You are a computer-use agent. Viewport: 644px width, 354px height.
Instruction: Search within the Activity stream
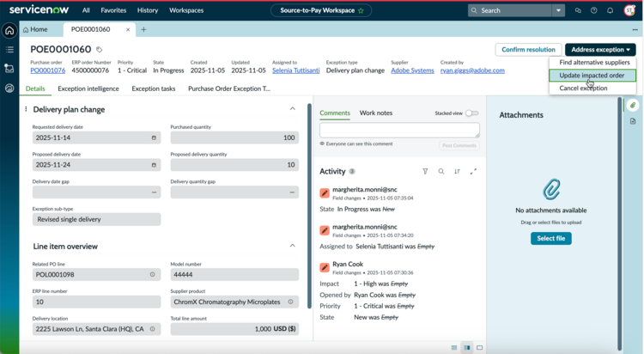(x=441, y=172)
